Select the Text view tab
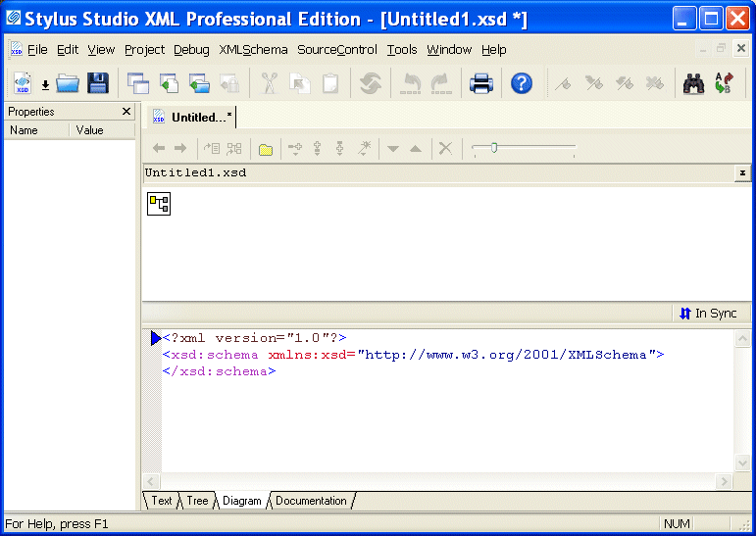Viewport: 756px width, 536px height. click(162, 501)
